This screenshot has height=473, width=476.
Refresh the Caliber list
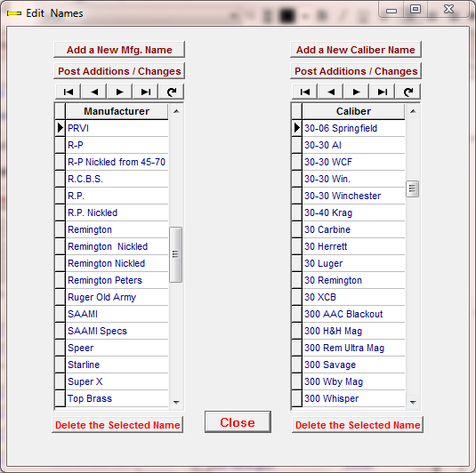408,92
